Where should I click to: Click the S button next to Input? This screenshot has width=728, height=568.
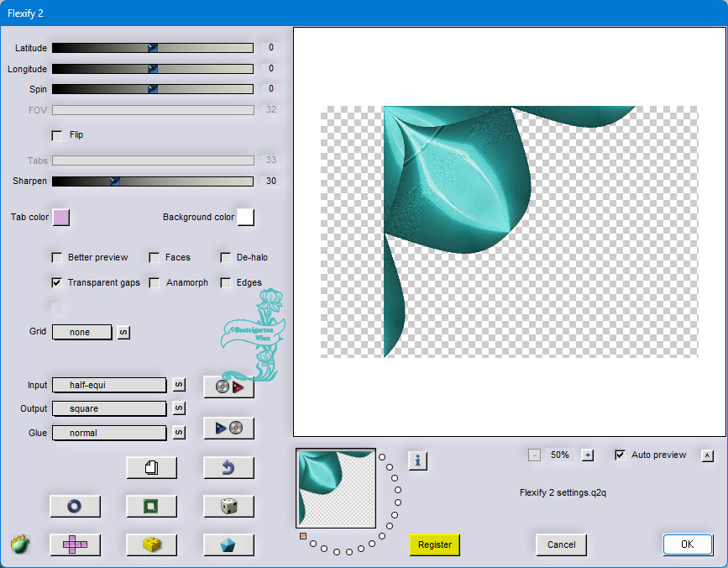[x=179, y=385]
